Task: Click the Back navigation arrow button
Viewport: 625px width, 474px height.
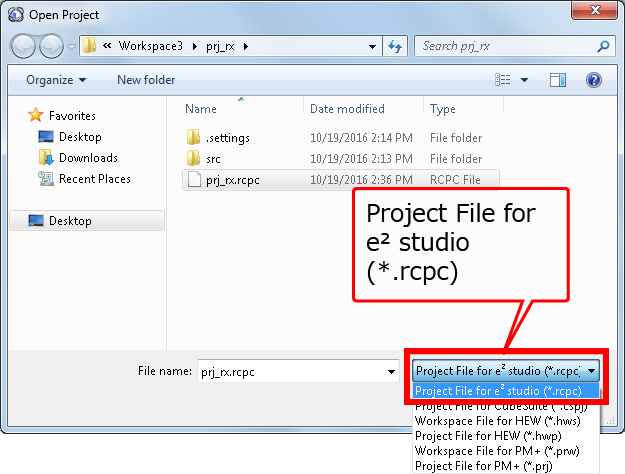Action: click(24, 46)
